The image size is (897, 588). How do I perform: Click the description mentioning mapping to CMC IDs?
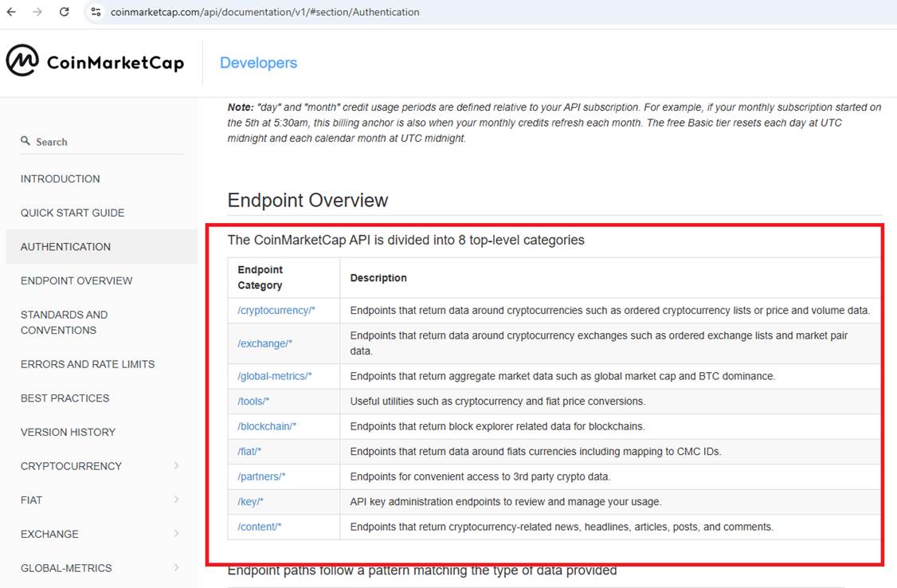pyautogui.click(x=536, y=452)
